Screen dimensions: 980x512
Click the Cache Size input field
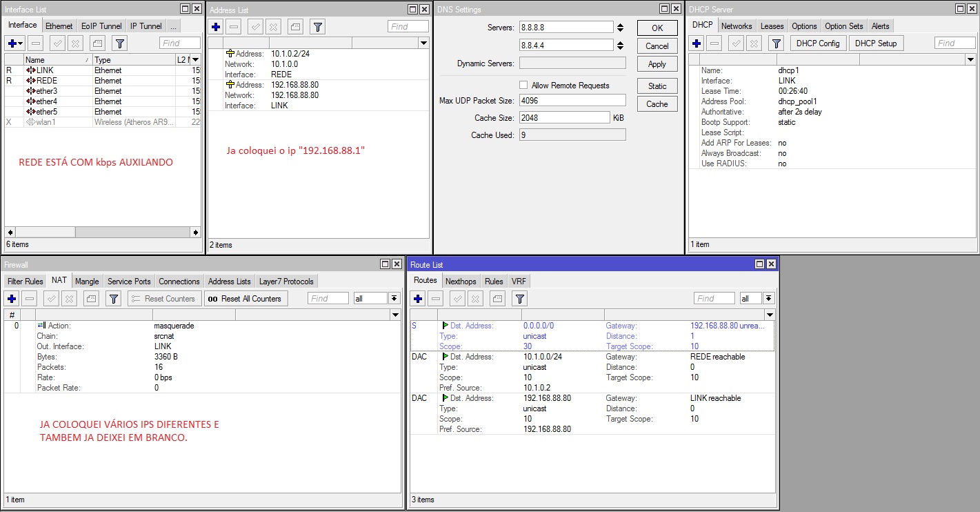[564, 118]
